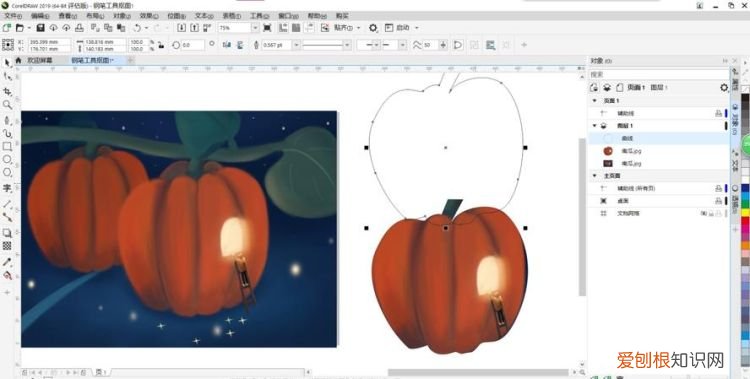
Task: Select the Ellipse tool
Action: [x=7, y=159]
